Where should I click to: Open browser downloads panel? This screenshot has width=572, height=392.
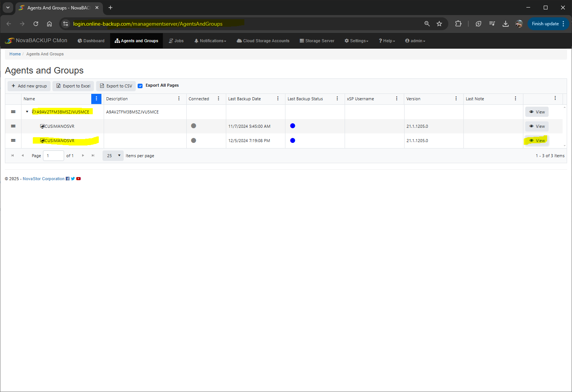coord(506,24)
